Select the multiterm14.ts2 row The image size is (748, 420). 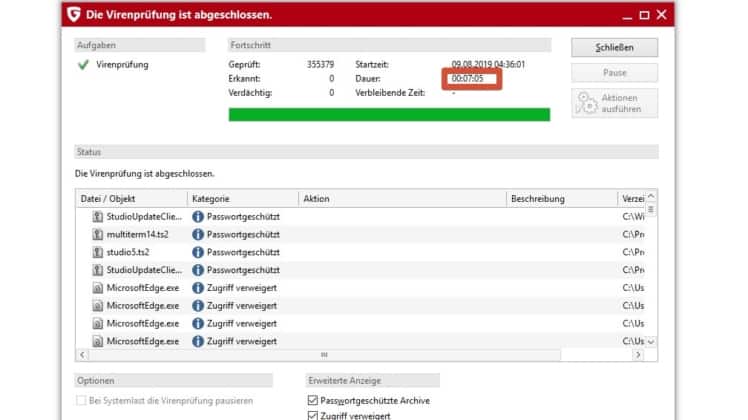(361, 234)
